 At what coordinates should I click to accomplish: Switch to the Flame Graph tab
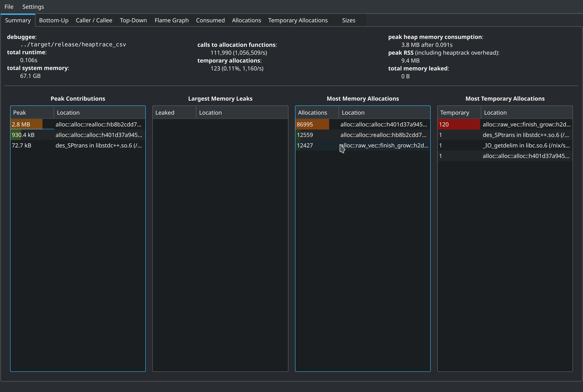click(x=172, y=20)
